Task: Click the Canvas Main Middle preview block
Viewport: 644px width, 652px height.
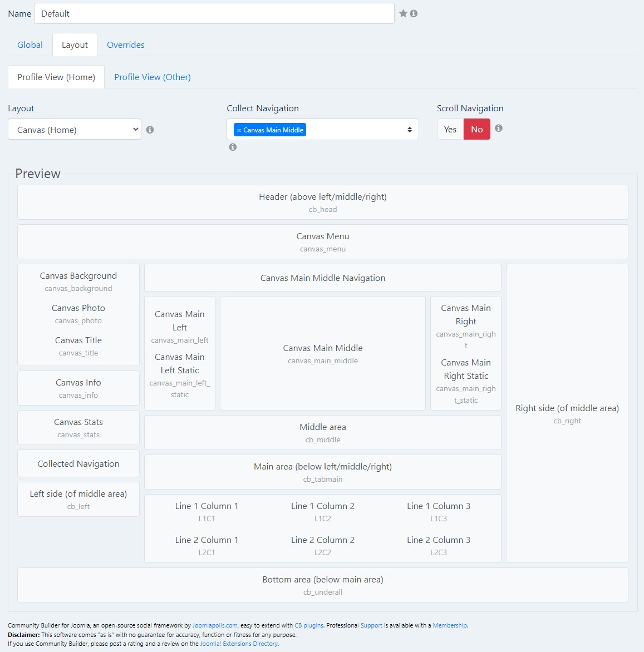Action: [323, 353]
